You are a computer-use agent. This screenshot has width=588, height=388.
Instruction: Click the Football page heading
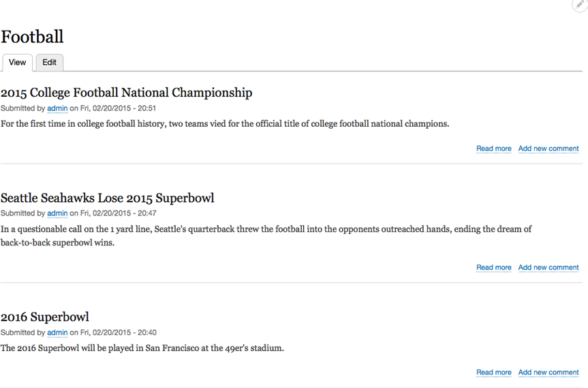click(x=32, y=37)
